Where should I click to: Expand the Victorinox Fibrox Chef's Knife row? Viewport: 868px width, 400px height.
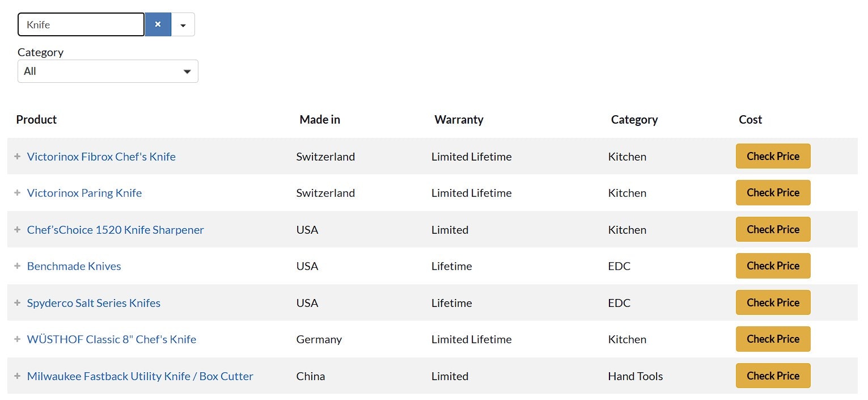coord(18,157)
